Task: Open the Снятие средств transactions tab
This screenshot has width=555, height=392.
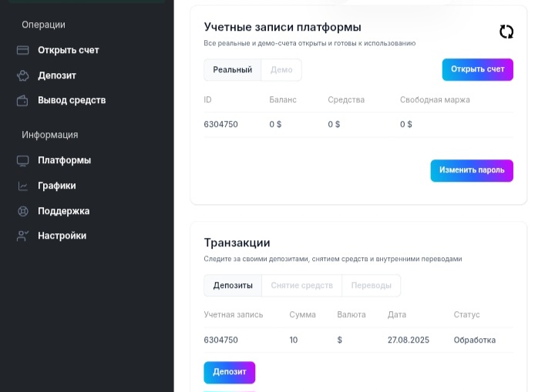Action: (x=301, y=286)
